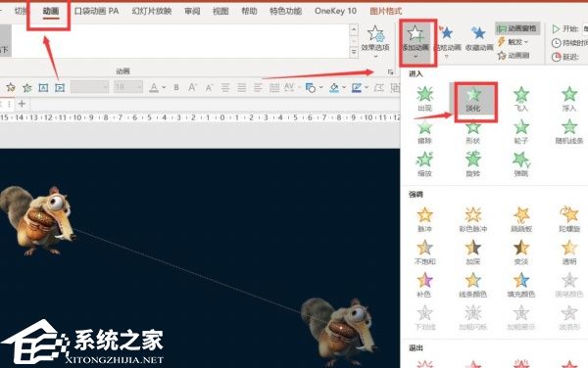Open the shape fill color dropdown arrow

point(344,88)
